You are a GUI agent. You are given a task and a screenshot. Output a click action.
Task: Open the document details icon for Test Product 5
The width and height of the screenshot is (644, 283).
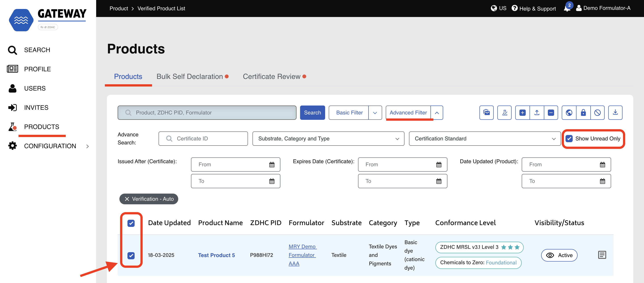click(602, 255)
